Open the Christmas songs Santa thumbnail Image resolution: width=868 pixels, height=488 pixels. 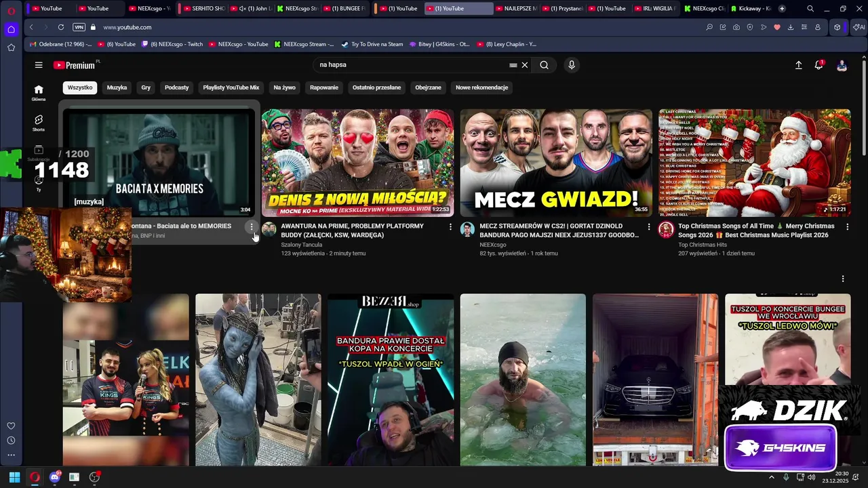[x=755, y=163]
